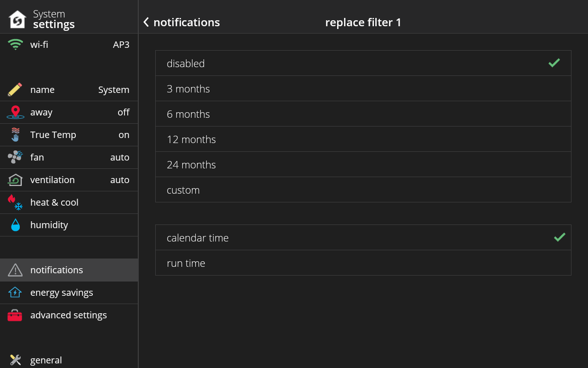Click the energy savings house icon
Viewport: 588px width, 368px height.
click(x=15, y=293)
